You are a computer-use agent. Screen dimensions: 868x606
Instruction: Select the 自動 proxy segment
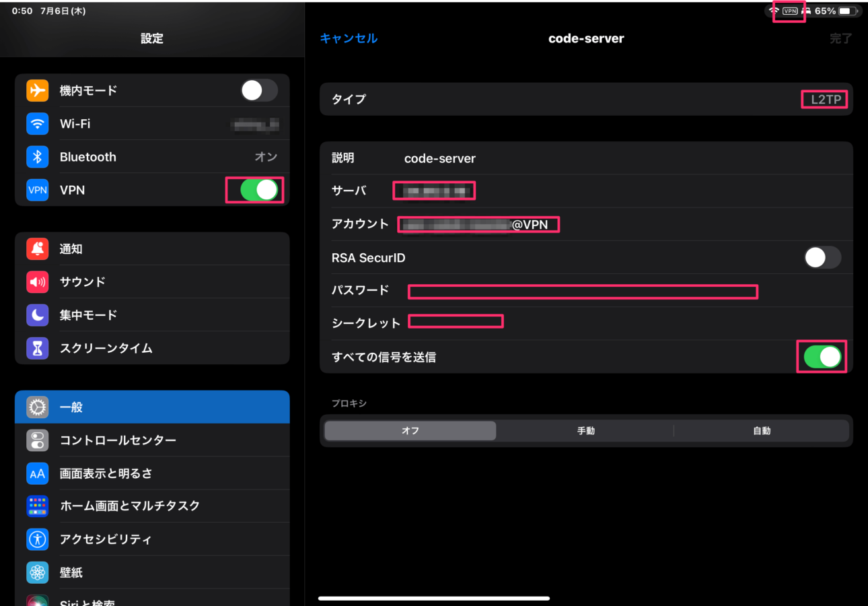click(x=762, y=431)
